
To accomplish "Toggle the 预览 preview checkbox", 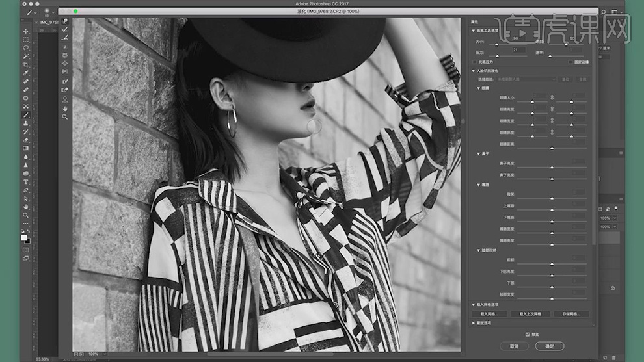I will coord(528,335).
